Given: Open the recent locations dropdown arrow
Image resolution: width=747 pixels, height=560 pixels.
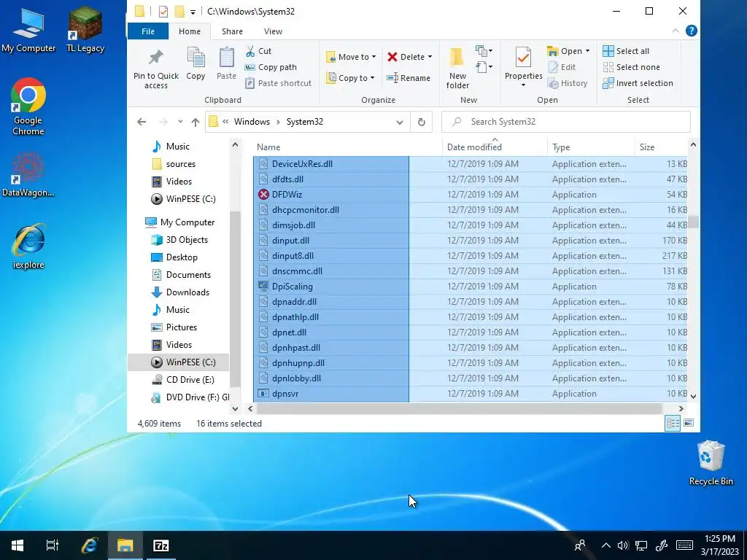Looking at the screenshot, I should (x=180, y=122).
